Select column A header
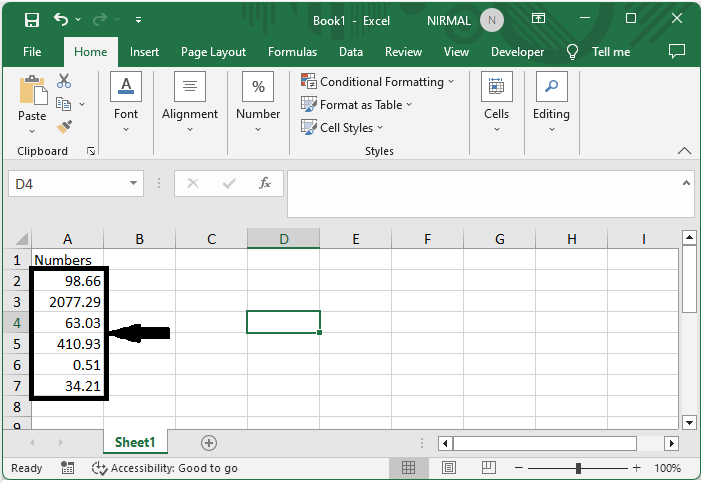 point(68,239)
